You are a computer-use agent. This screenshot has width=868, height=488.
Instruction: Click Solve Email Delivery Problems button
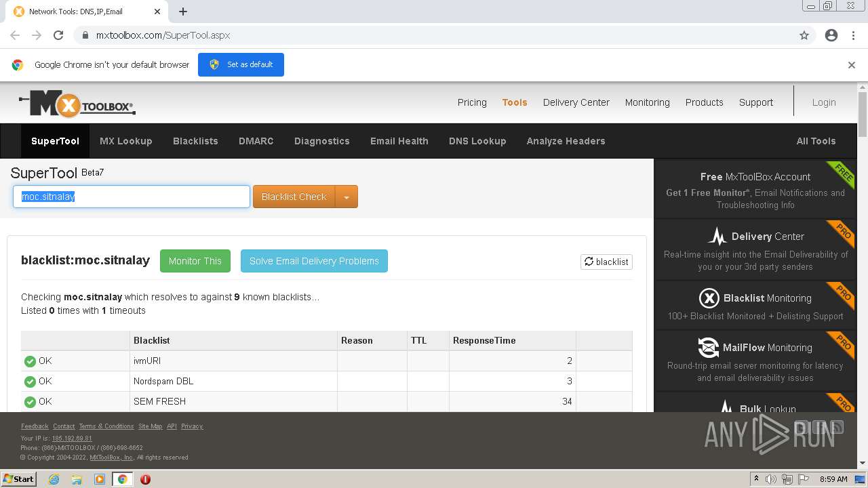tap(314, 261)
